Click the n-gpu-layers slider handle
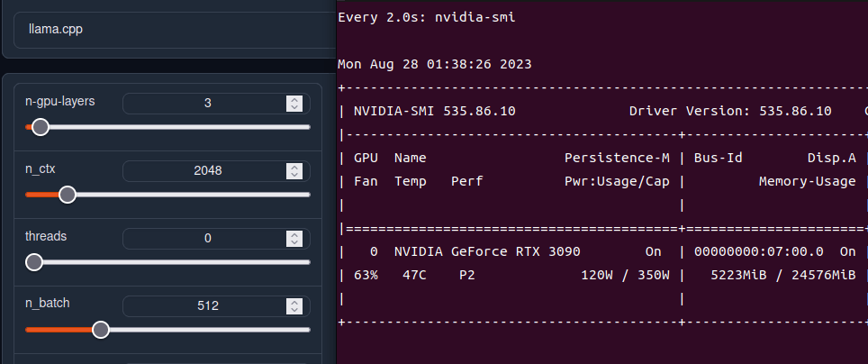 pos(40,127)
